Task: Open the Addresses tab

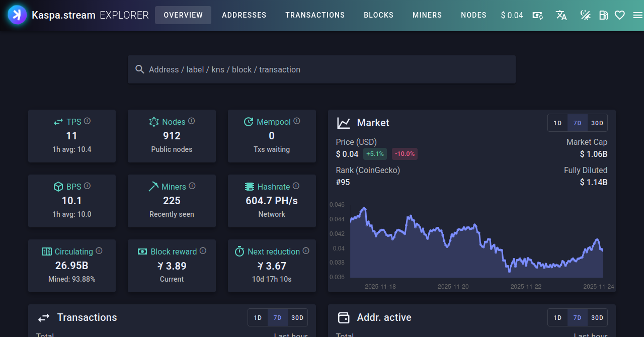Action: point(244,15)
